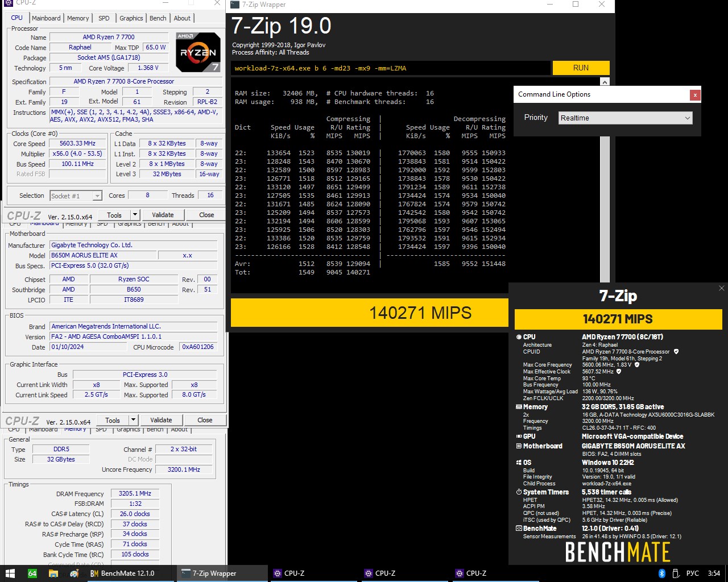Click the Max Core Temp 93 °C value
The width and height of the screenshot is (728, 582).
coord(589,379)
